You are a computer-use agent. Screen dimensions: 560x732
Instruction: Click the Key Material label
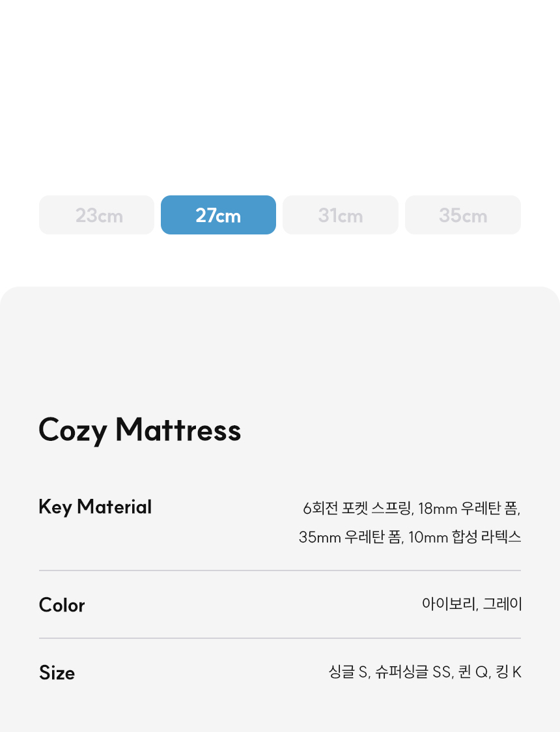click(95, 507)
